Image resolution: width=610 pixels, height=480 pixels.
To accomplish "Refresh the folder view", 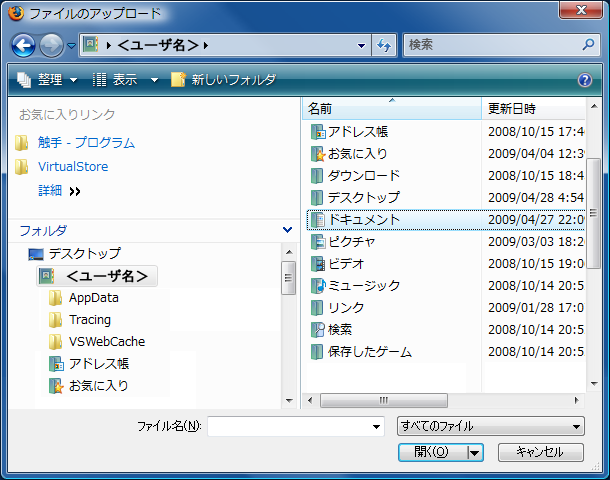I will point(384,46).
